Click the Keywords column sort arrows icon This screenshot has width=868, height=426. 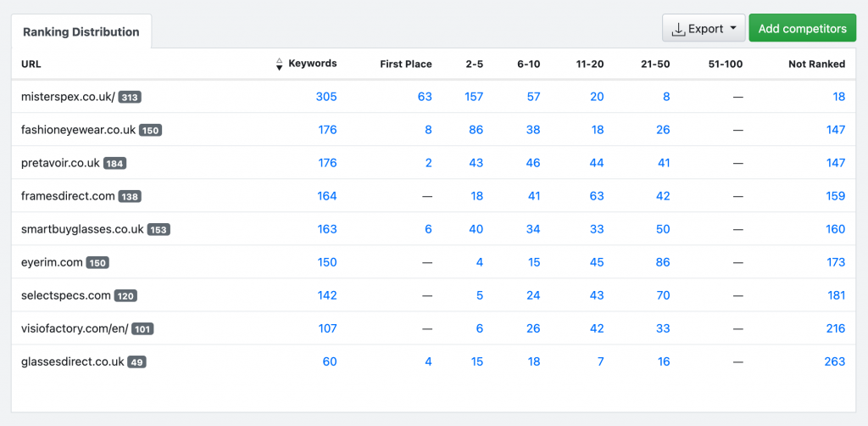(279, 64)
